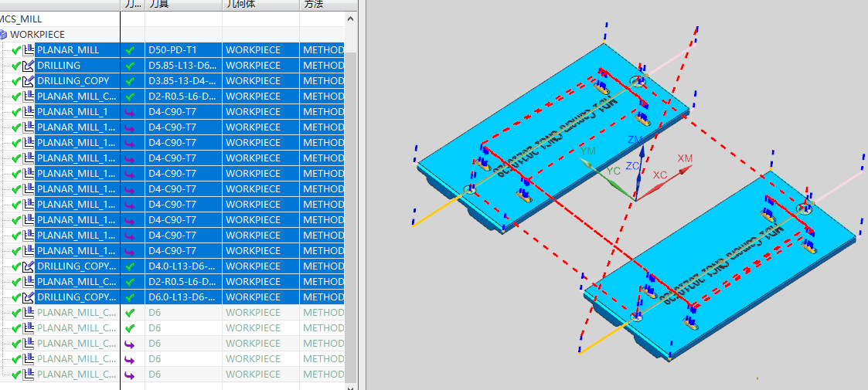Click the green status check before PLANAR_MILL

coord(16,49)
